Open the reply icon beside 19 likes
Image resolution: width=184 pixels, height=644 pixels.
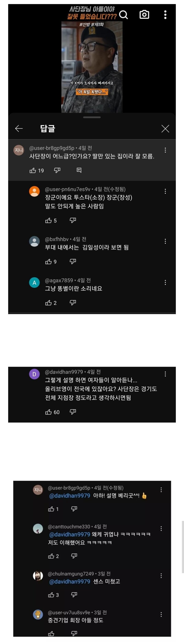pyautogui.click(x=79, y=170)
